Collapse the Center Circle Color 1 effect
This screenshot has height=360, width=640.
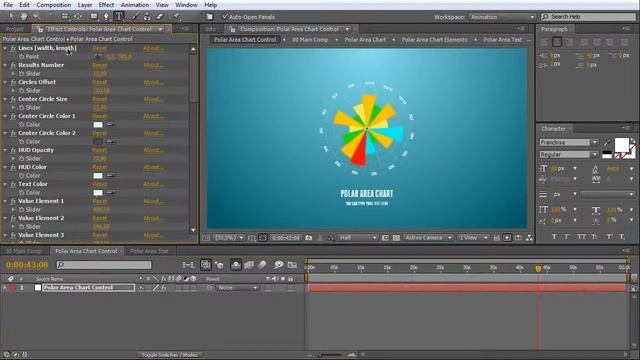pos(5,116)
